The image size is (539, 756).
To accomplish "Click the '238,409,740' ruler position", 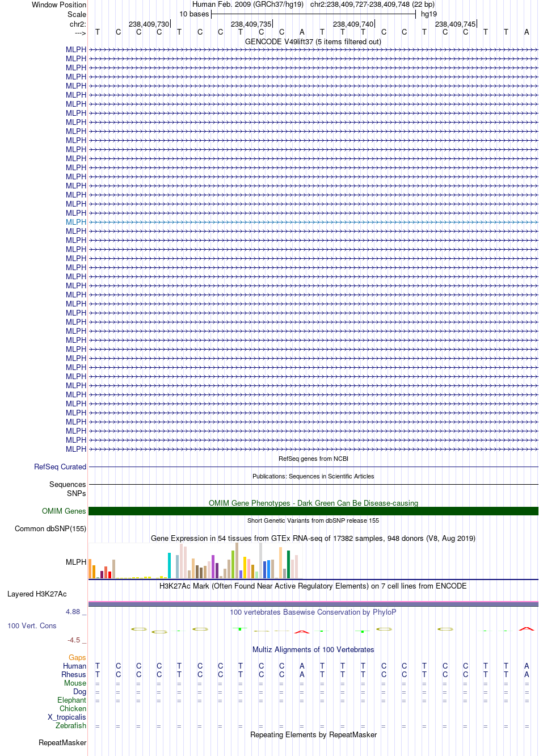I will pos(353,24).
